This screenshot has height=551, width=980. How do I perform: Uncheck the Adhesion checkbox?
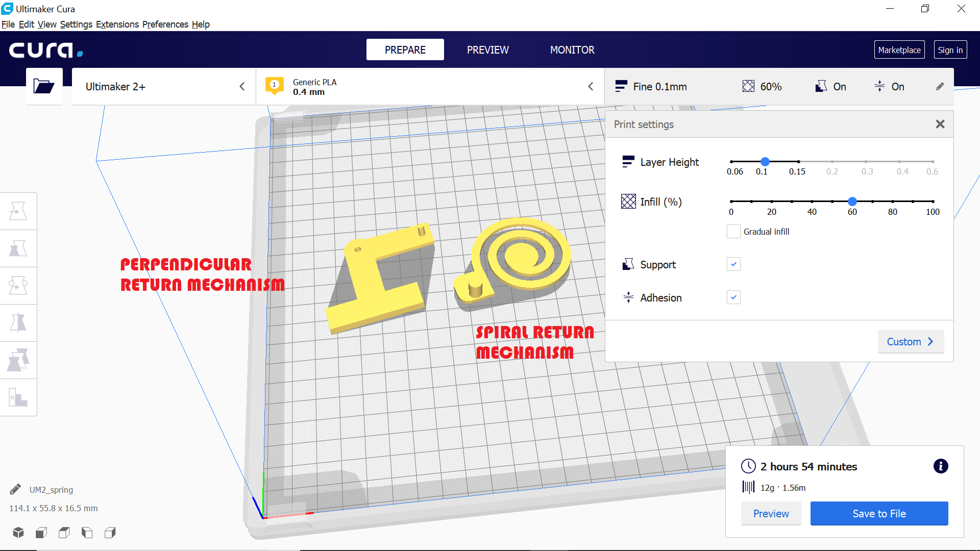pyautogui.click(x=733, y=297)
